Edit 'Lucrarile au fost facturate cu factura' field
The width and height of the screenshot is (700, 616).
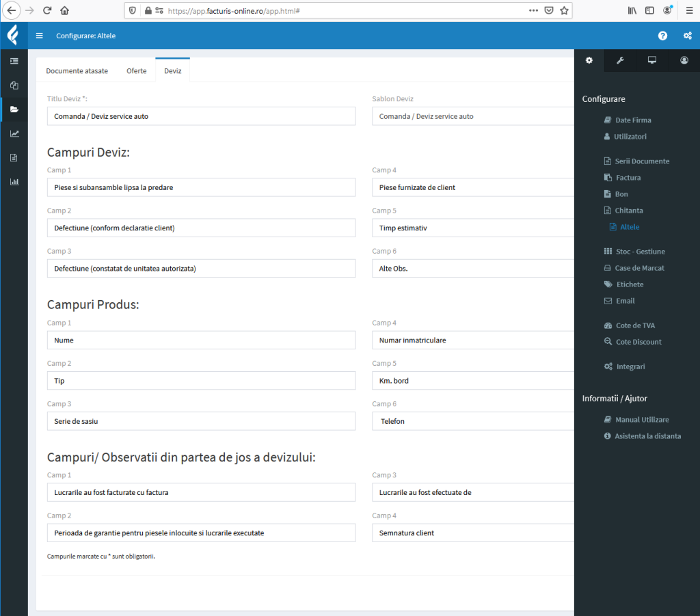(202, 492)
